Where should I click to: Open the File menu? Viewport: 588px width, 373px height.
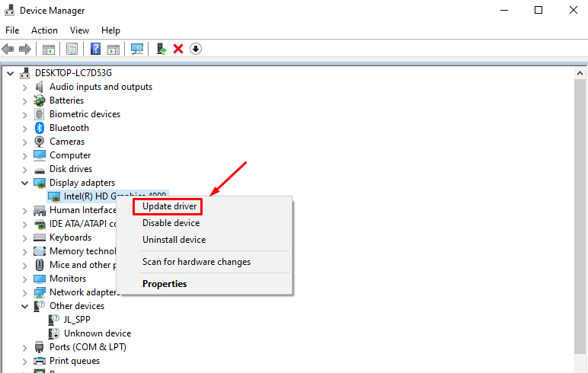click(12, 30)
